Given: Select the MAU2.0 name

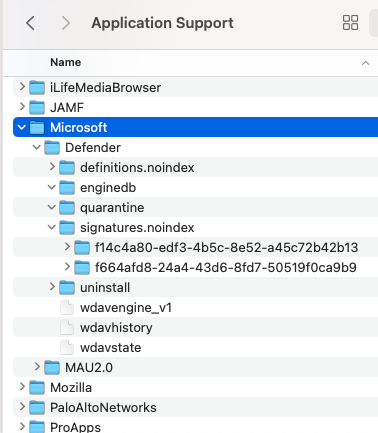Looking at the screenshot, I should click(89, 368).
